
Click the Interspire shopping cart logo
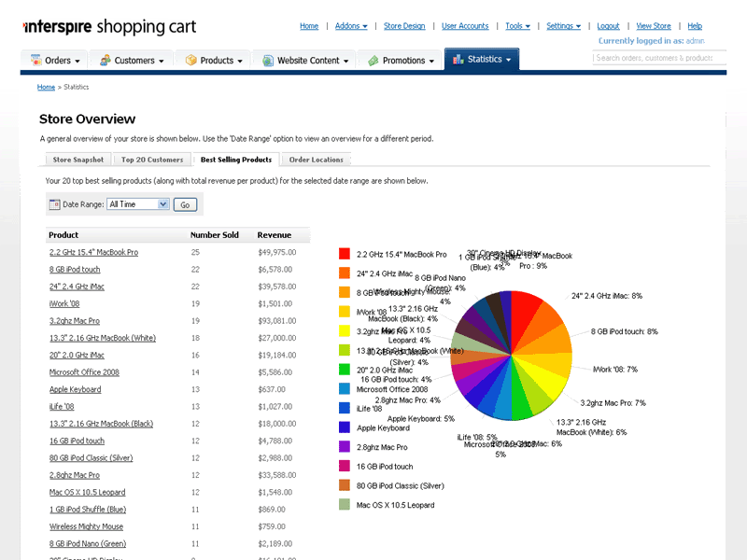(109, 27)
